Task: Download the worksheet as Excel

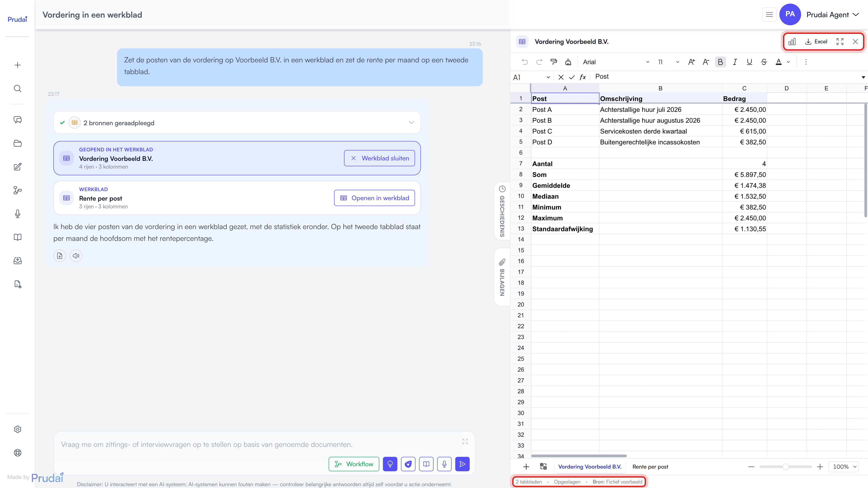Action: [816, 42]
